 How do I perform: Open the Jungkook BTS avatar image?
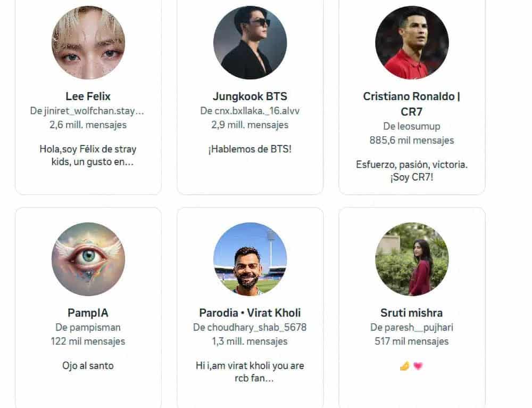pyautogui.click(x=250, y=43)
